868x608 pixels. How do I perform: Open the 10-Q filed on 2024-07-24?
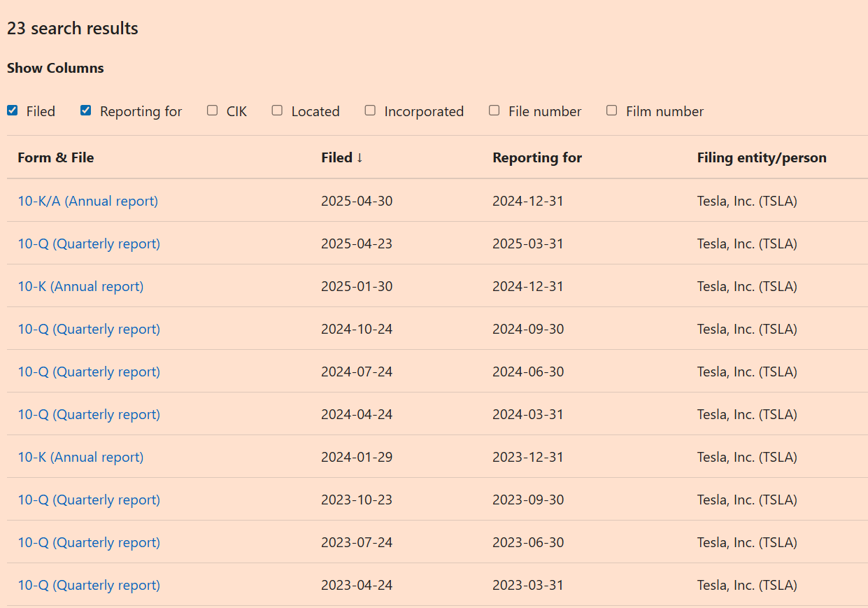(x=89, y=372)
